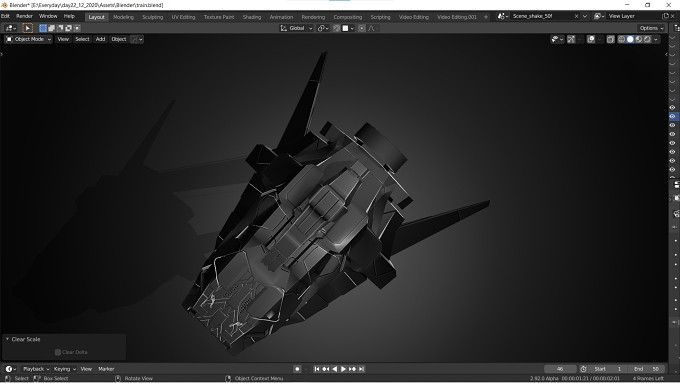Open the Global transform orientation dropdown

[297, 28]
